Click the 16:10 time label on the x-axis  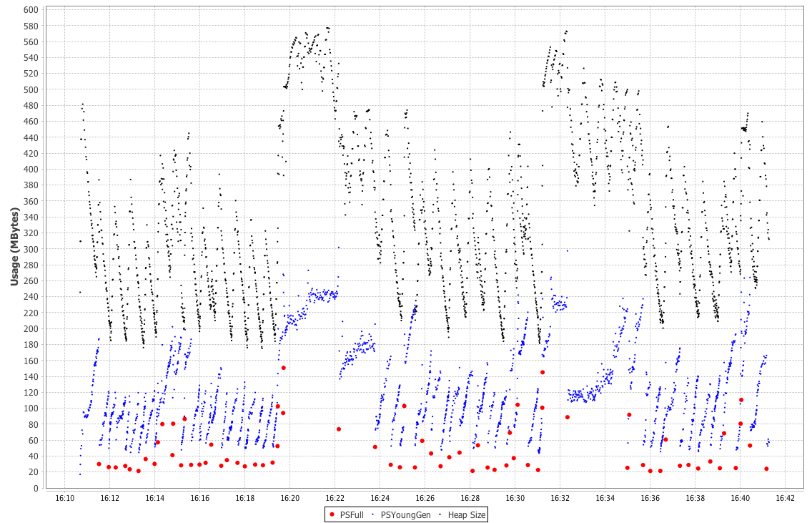coord(65,499)
